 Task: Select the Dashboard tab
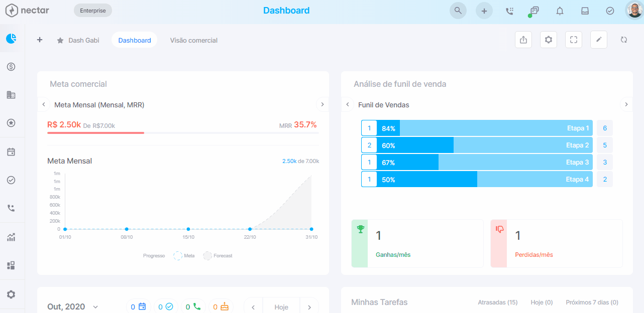135,40
